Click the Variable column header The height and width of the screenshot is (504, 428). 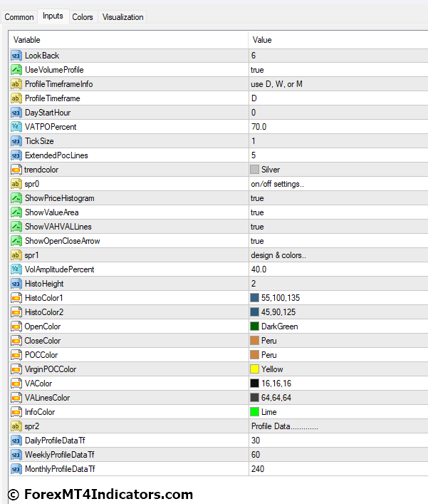point(128,40)
